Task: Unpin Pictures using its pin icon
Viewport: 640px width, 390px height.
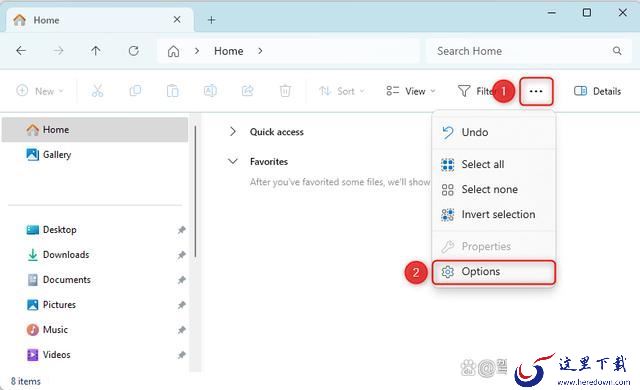Action: coord(181,305)
